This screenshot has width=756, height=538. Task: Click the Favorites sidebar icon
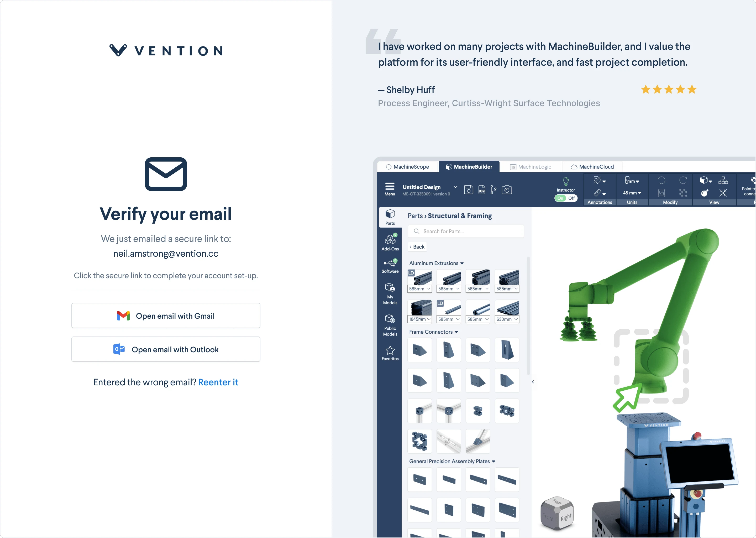(x=389, y=353)
